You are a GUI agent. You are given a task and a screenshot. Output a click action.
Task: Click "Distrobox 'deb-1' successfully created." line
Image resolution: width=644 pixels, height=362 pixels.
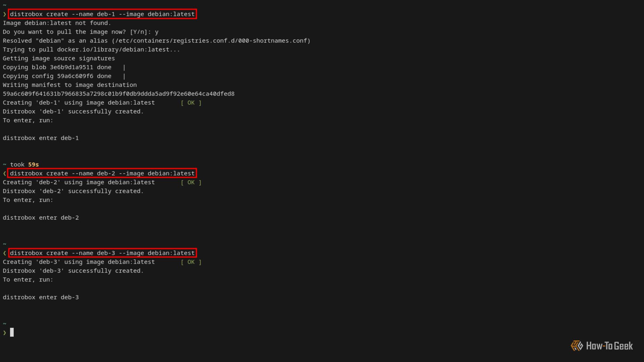point(73,112)
